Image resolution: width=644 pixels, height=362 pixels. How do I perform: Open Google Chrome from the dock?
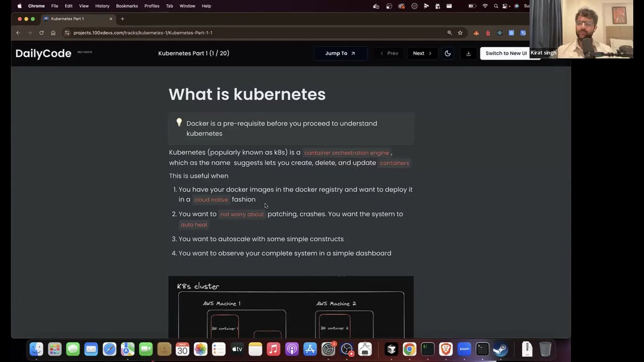409,349
